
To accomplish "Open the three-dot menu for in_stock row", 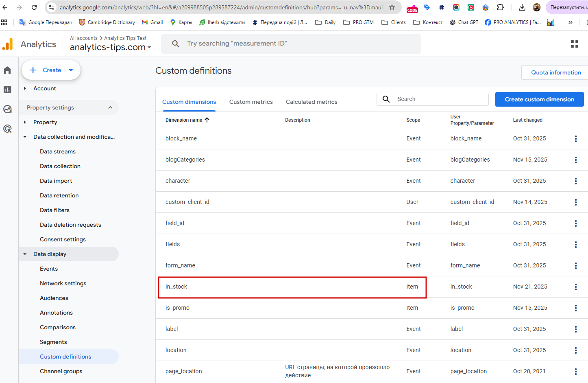I will coord(575,287).
